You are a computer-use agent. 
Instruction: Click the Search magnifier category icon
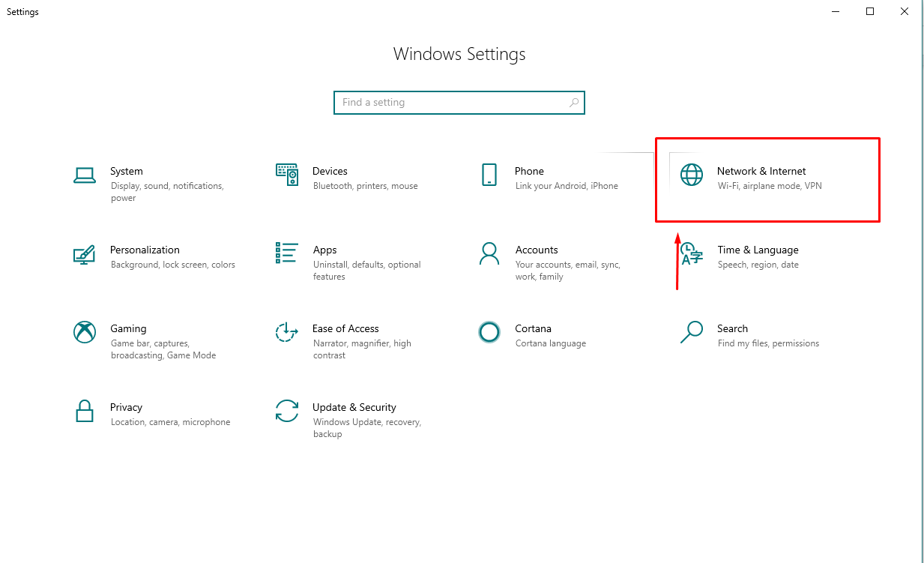pyautogui.click(x=692, y=332)
